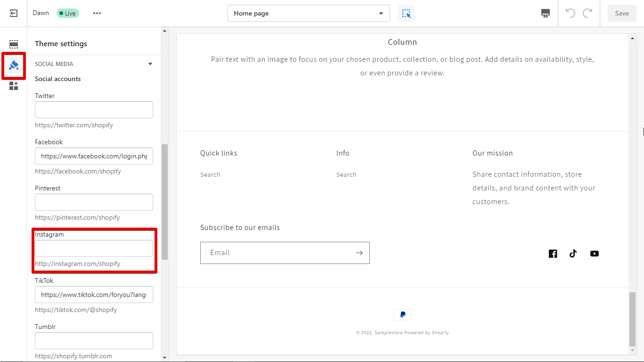Switch preview device with the screen icon
644x362 pixels.
[545, 13]
